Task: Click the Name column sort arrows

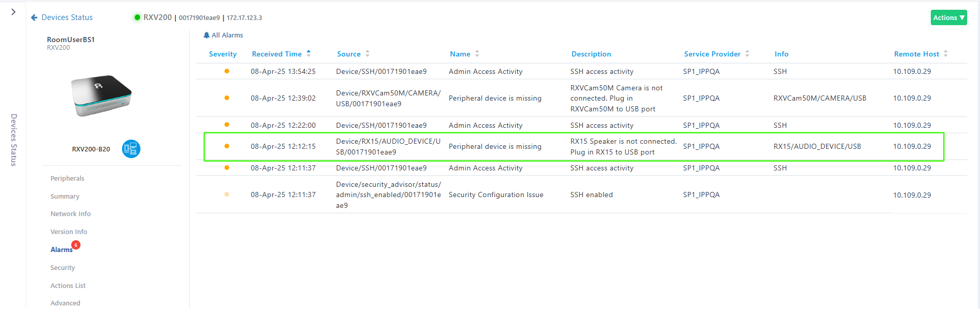Action: [477, 54]
